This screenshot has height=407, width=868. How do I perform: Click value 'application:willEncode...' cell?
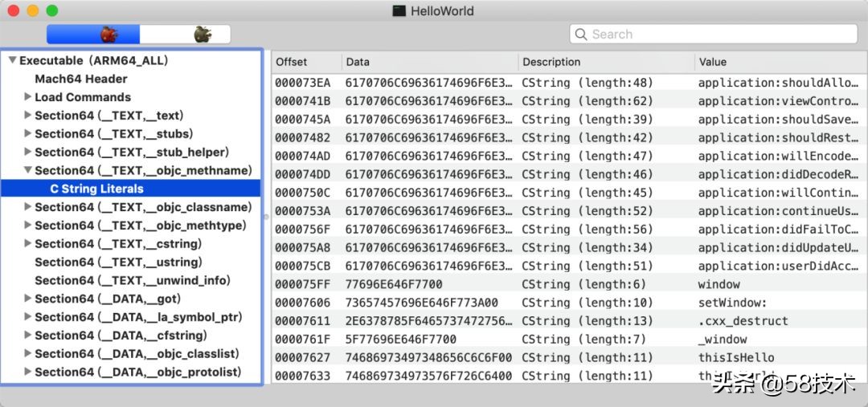coord(778,156)
